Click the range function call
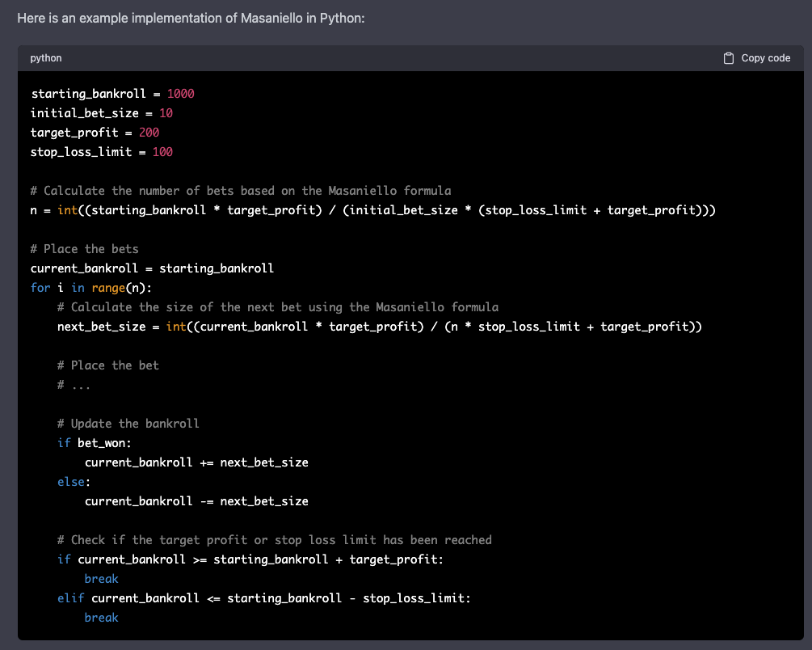 [x=108, y=287]
